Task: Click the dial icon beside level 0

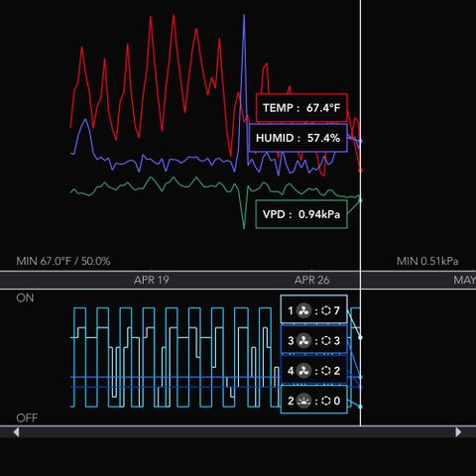Action: click(326, 401)
